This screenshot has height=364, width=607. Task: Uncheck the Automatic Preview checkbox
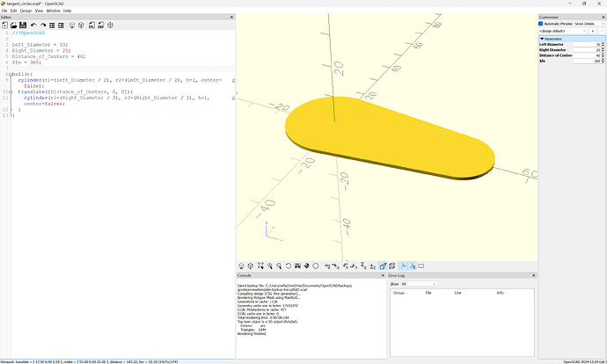pyautogui.click(x=541, y=24)
